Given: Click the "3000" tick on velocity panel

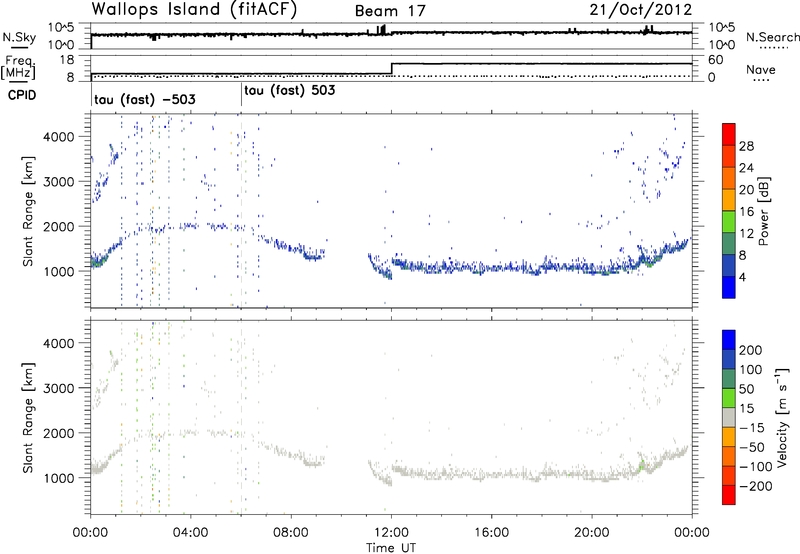Looking at the screenshot, I should 58,388.
